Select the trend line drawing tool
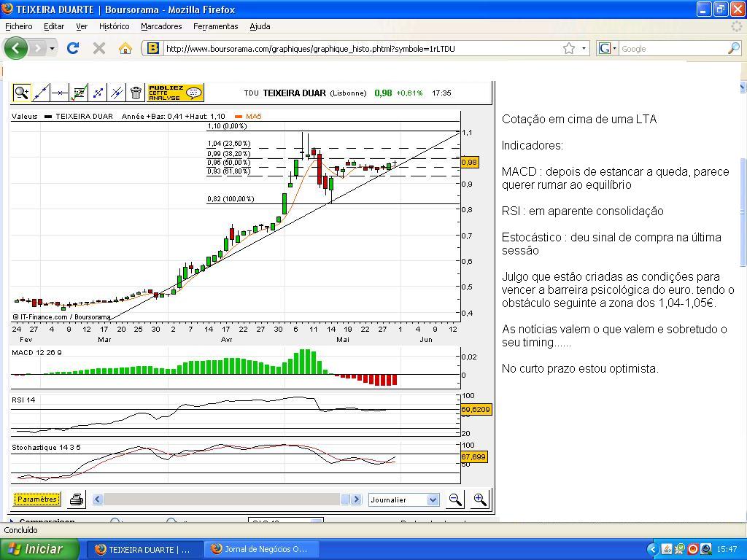This screenshot has height=560, width=747. (41, 93)
